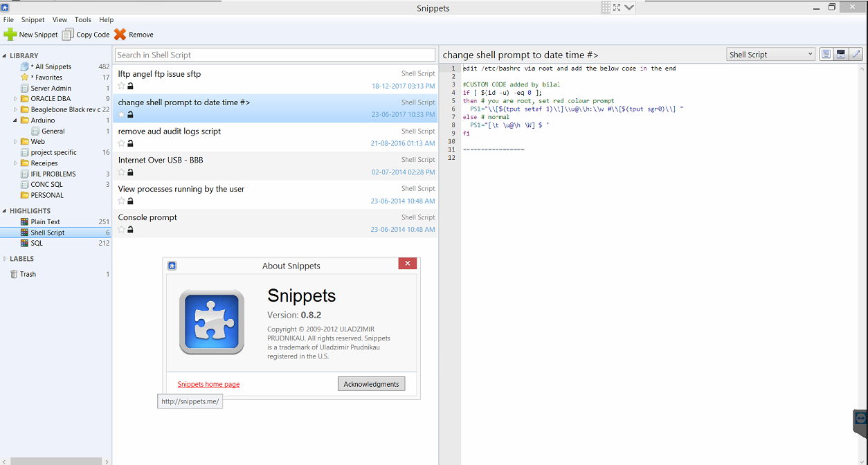This screenshot has width=868, height=465.
Task: Collapse the HIGHLIGHTS section
Action: coord(5,211)
